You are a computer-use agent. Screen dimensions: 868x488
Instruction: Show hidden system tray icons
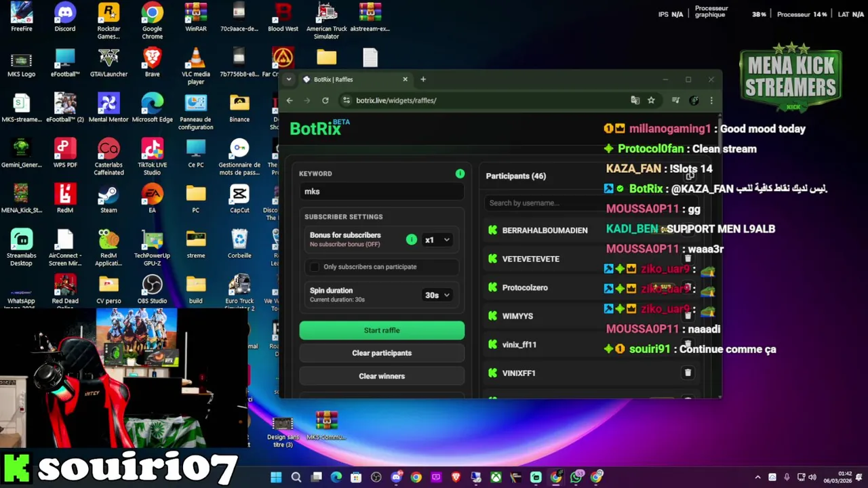(x=757, y=477)
